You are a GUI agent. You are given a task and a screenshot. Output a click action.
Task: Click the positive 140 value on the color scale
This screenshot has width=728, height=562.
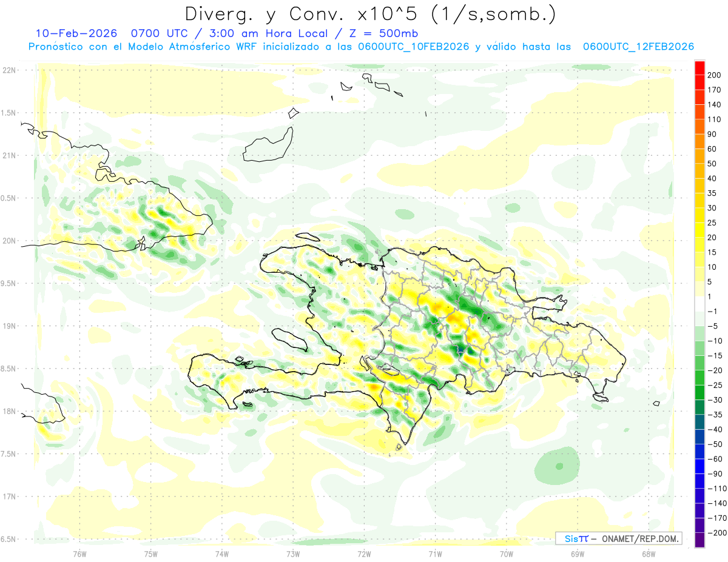[715, 105]
